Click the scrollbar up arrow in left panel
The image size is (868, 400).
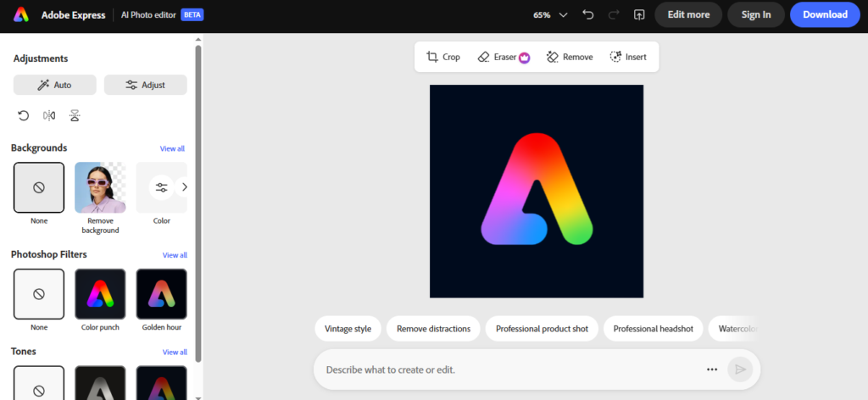point(198,39)
